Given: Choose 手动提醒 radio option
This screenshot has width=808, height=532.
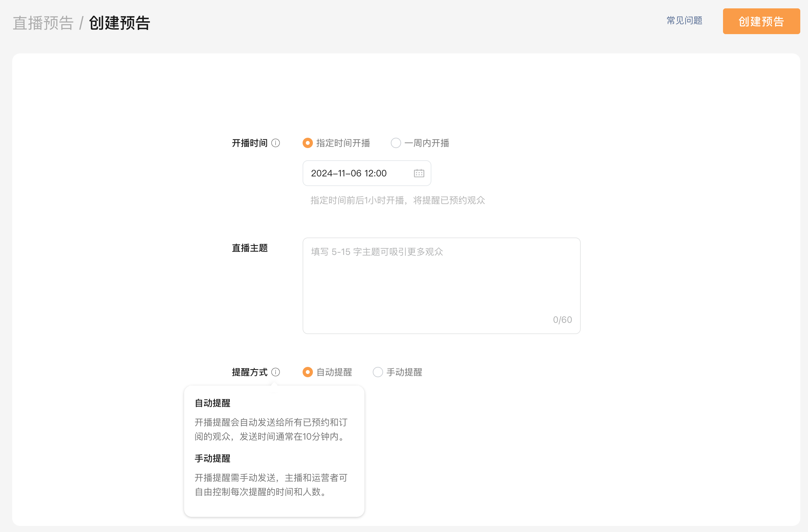Looking at the screenshot, I should point(378,372).
